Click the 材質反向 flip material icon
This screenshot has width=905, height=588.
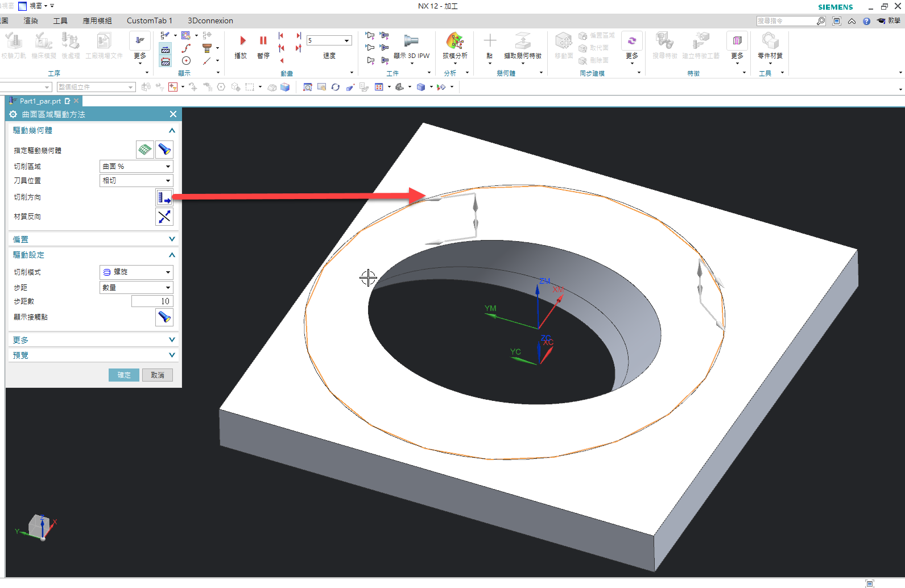[x=164, y=217]
